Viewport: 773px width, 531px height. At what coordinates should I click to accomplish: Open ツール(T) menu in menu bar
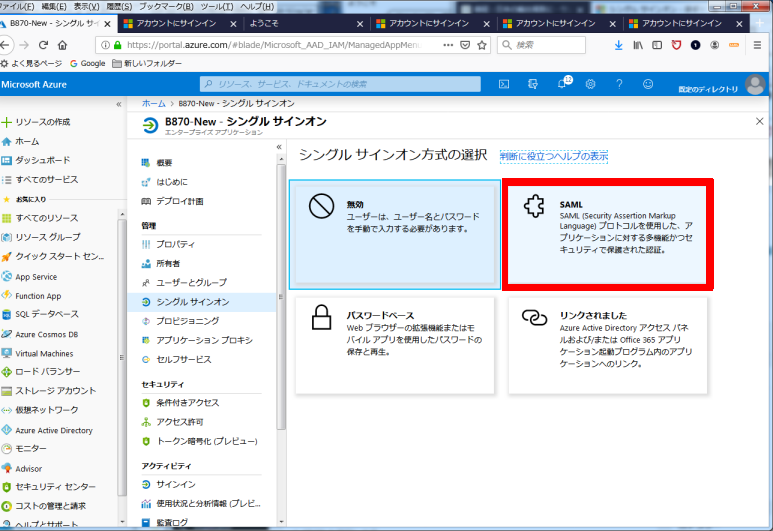(x=217, y=6)
